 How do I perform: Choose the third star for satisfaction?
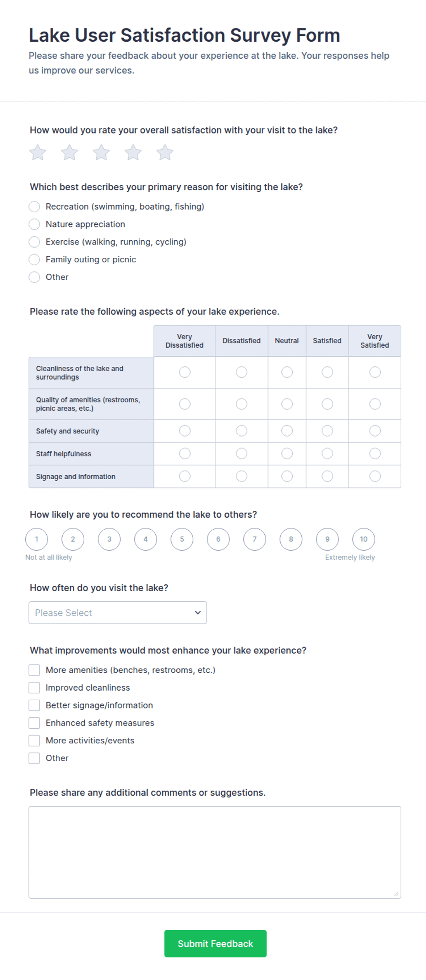(x=101, y=153)
